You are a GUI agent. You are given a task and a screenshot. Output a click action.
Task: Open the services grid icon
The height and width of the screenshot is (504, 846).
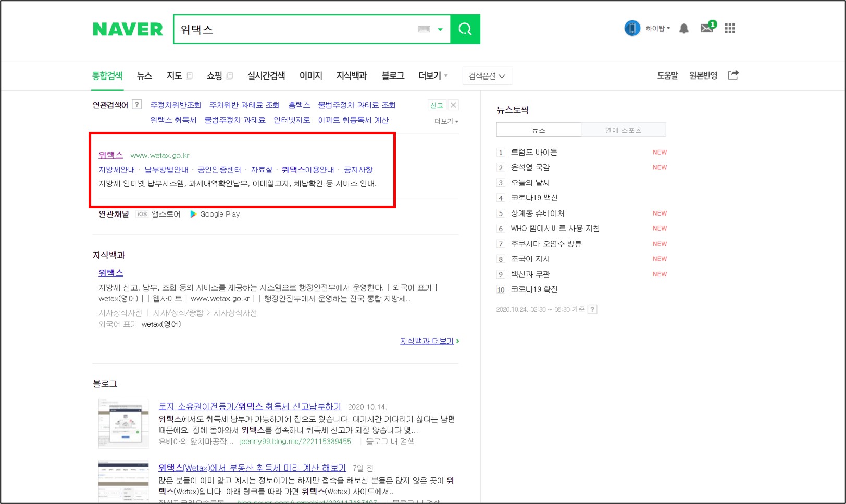730,28
